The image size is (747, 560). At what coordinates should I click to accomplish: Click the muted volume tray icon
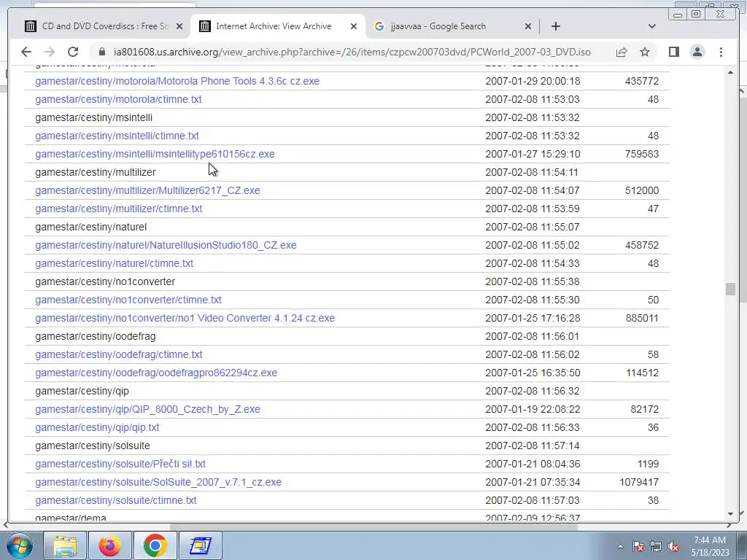pos(673,546)
